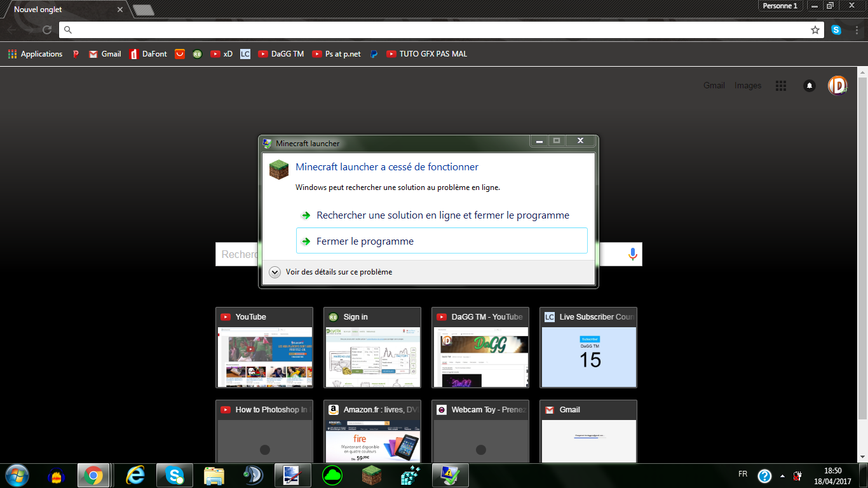Show hidden tray icons
Screen dimensions: 868x488
[782, 475]
